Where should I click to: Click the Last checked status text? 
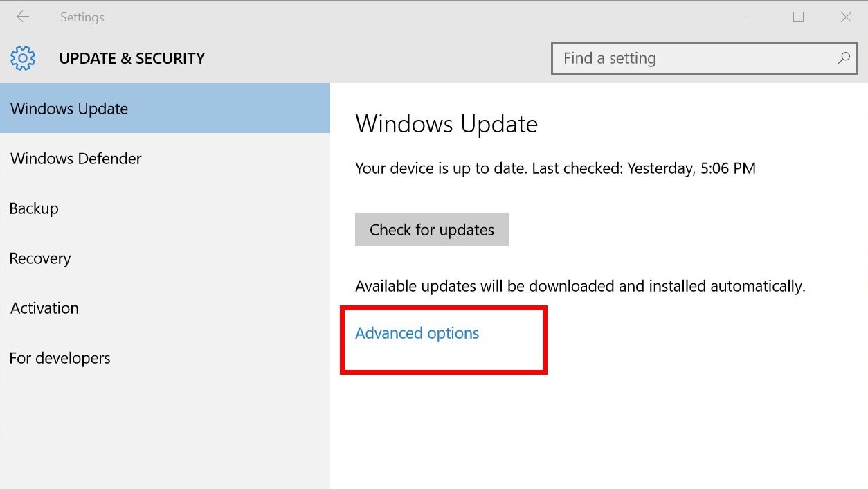click(555, 168)
